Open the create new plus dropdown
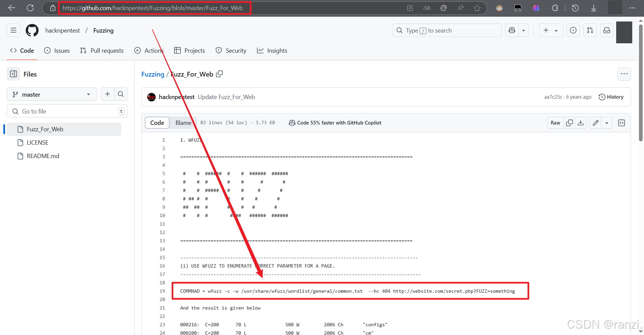Image resolution: width=644 pixels, height=335 pixels. 551,30
